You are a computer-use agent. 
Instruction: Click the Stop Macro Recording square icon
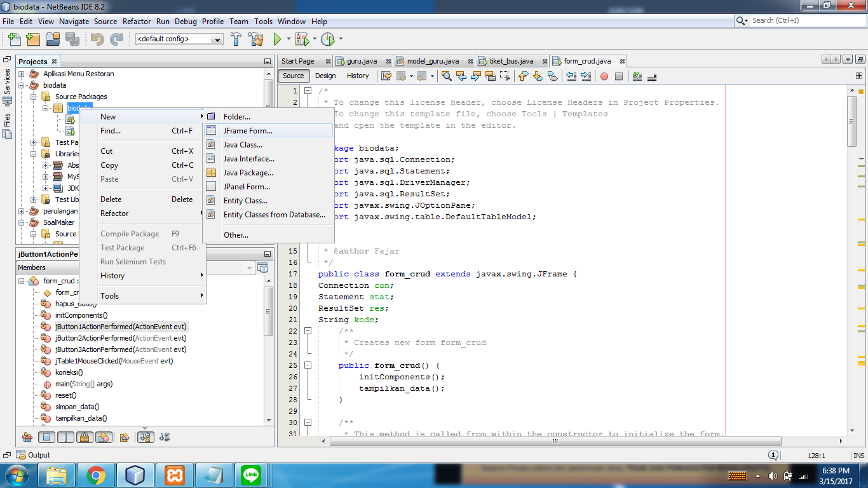618,76
